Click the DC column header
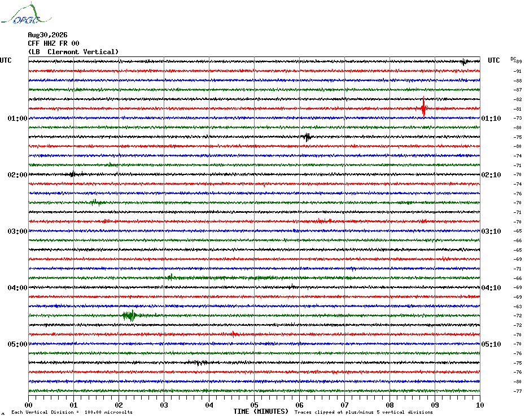The height and width of the screenshot is (420, 525). [x=513, y=59]
